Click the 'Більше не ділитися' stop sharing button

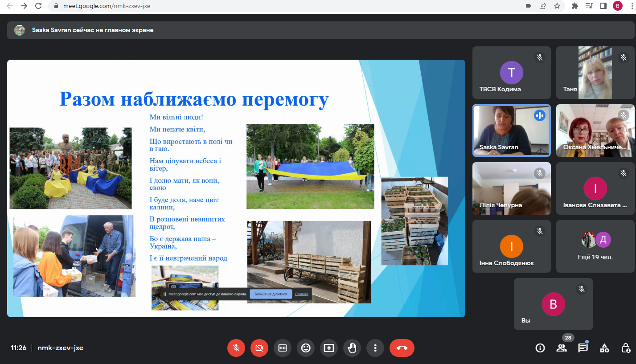coord(271,294)
